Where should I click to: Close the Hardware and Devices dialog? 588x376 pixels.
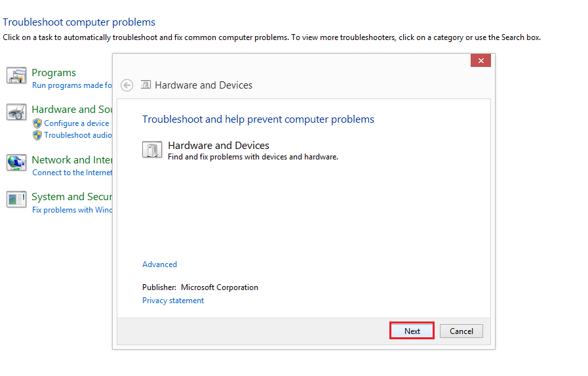click(x=480, y=60)
